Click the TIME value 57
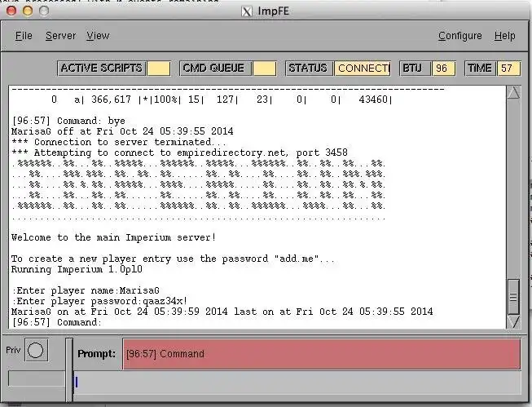This screenshot has height=407, width=532. 508,69
